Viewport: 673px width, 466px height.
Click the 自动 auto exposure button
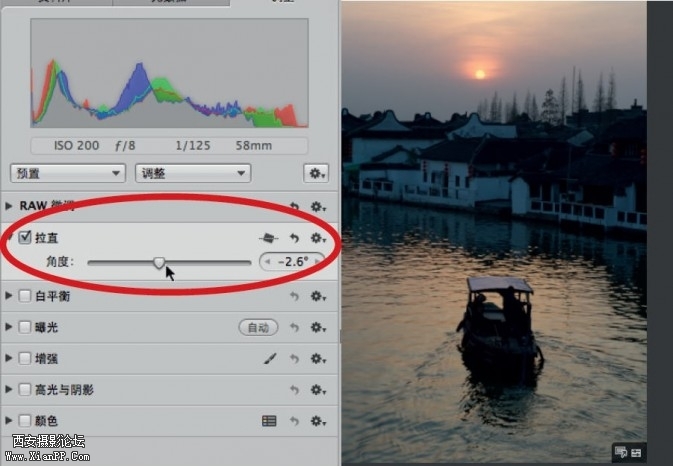(x=258, y=327)
